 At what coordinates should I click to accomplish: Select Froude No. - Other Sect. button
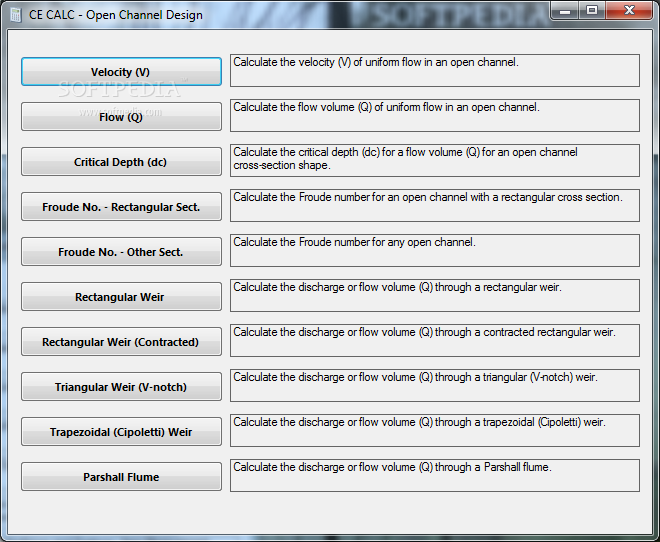pos(121,252)
